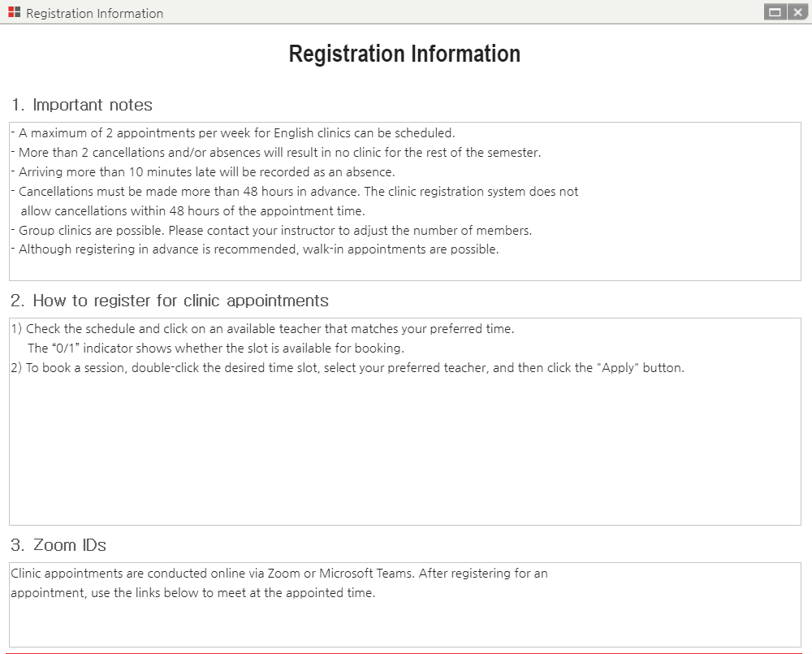Click step 1 about checking the schedule

(x=262, y=328)
